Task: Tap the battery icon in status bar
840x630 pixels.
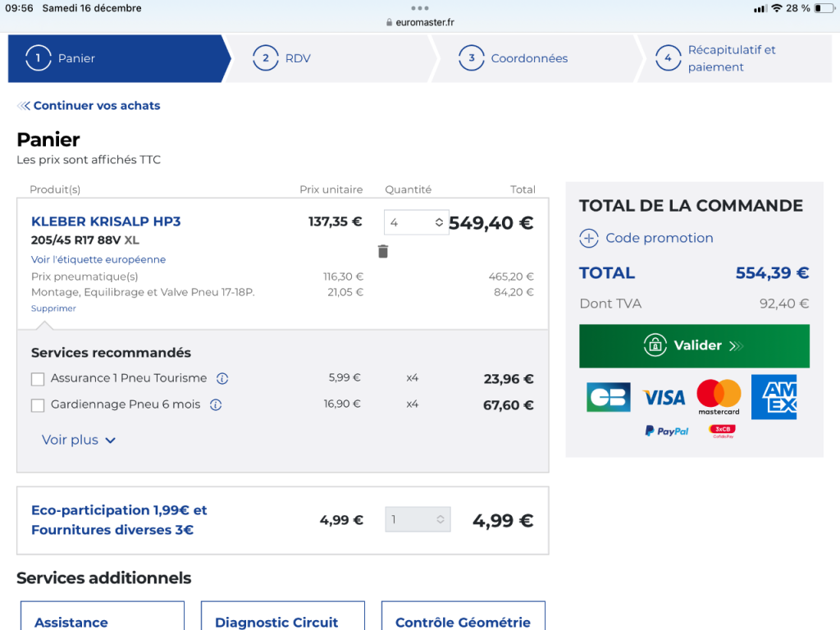Action: point(824,8)
